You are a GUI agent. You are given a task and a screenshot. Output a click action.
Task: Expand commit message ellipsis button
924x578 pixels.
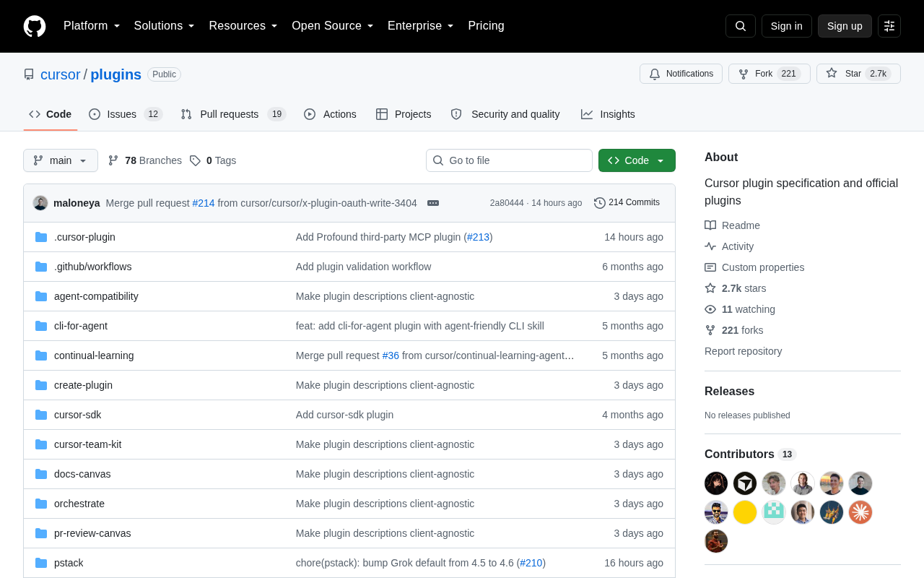[x=433, y=203]
